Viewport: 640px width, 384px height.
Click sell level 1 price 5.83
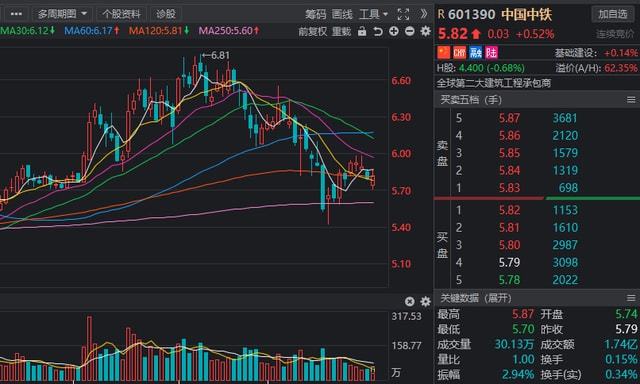[509, 188]
